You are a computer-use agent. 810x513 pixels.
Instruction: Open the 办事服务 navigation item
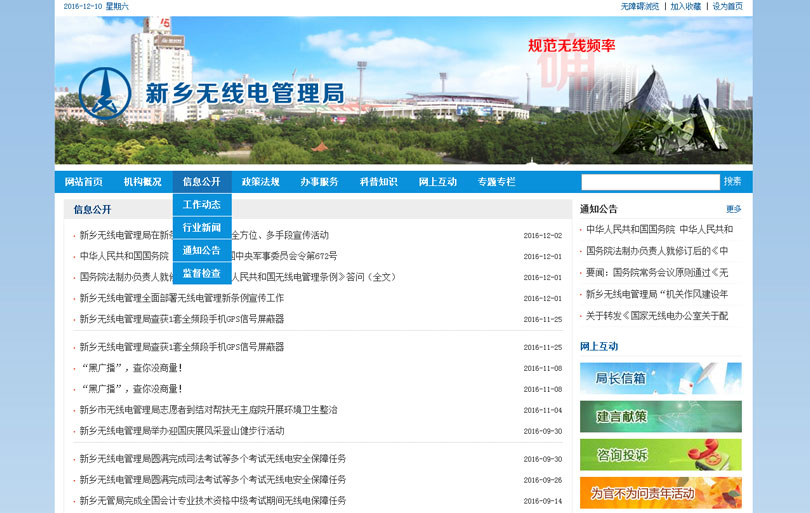tap(320, 182)
